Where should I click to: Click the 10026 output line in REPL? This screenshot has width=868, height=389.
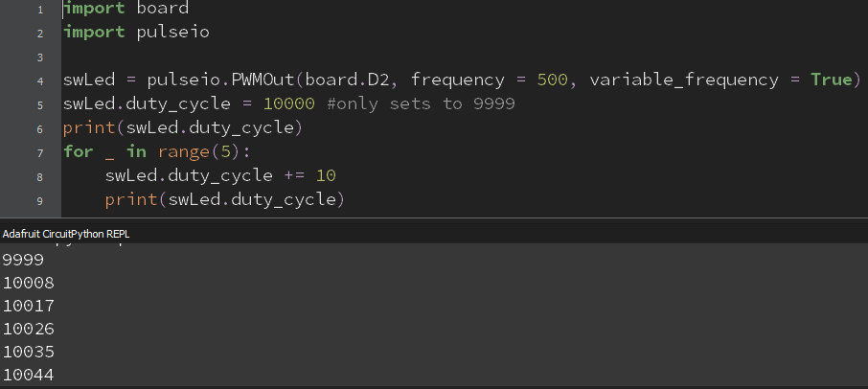[29, 330]
